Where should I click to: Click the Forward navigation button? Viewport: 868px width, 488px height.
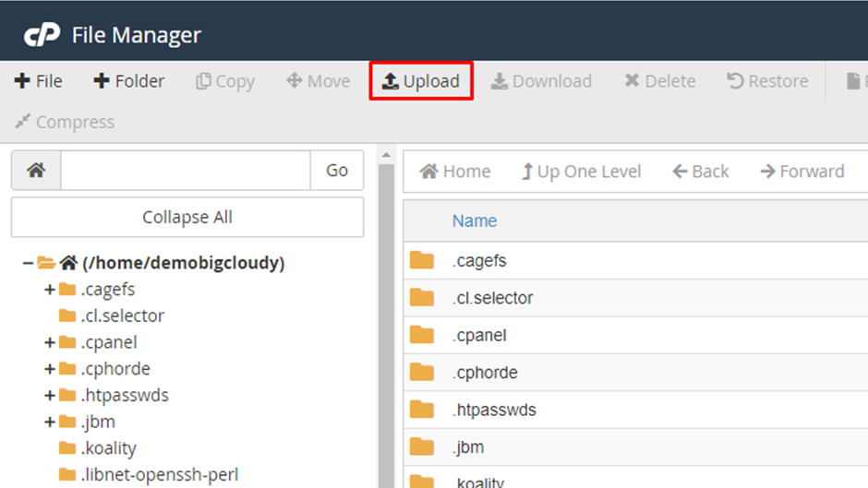(x=802, y=172)
